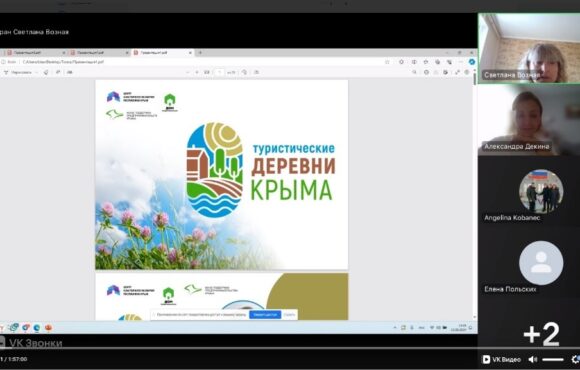The height and width of the screenshot is (370, 580).
Task: Toggle PDF fit to width
Action: [x=207, y=72]
